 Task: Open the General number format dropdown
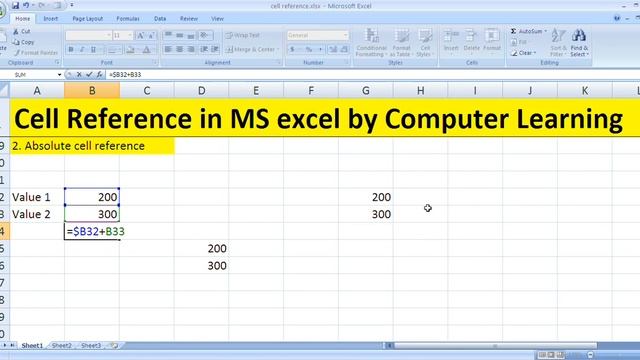(x=317, y=36)
